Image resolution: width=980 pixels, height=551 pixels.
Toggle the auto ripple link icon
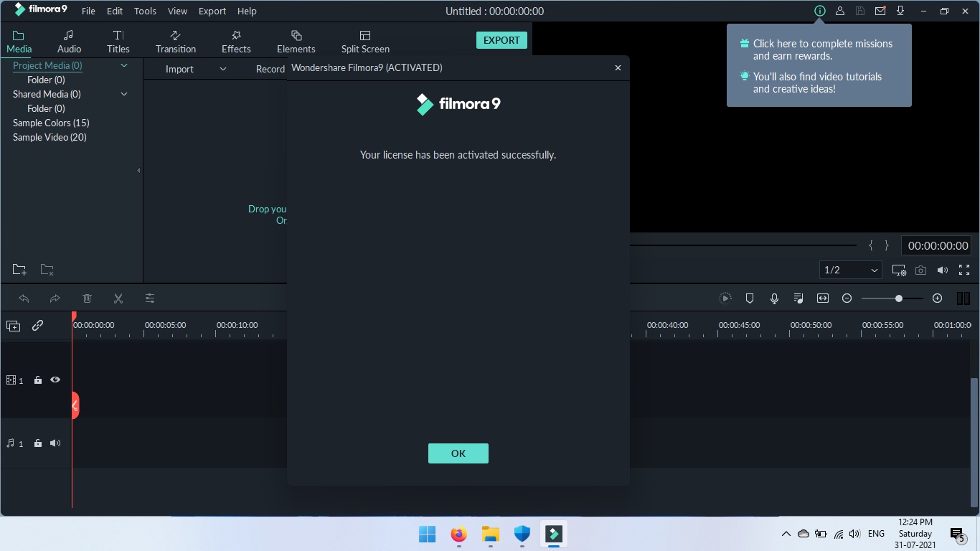tap(37, 326)
